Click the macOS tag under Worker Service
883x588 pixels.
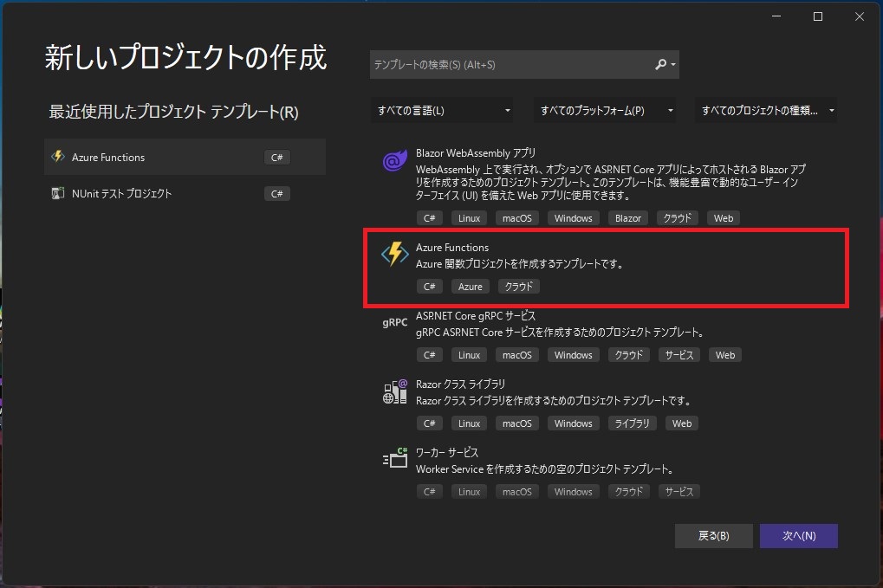(x=517, y=492)
